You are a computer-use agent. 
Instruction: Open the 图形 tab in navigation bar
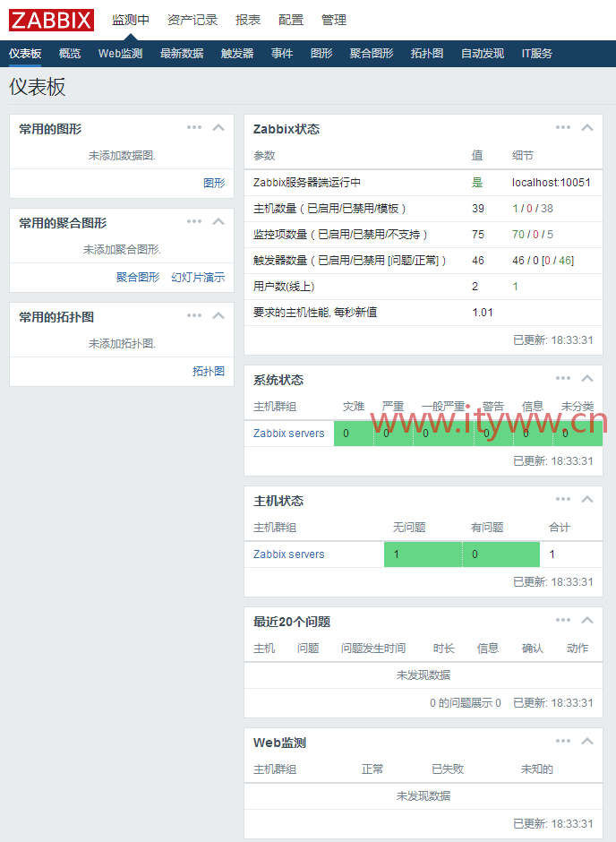[321, 54]
